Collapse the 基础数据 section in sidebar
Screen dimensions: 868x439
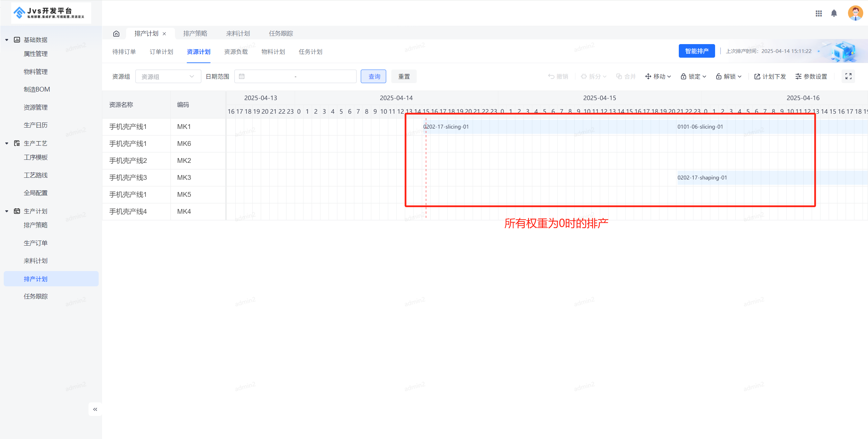6,39
